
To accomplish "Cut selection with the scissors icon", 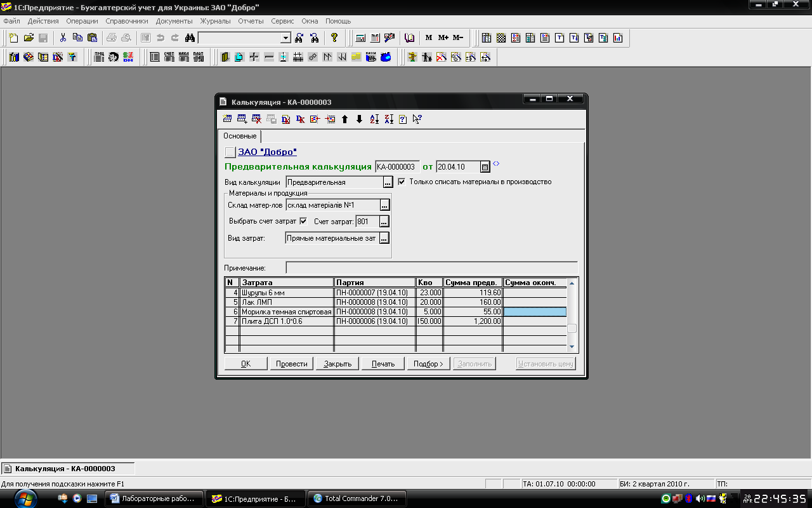I will point(63,37).
